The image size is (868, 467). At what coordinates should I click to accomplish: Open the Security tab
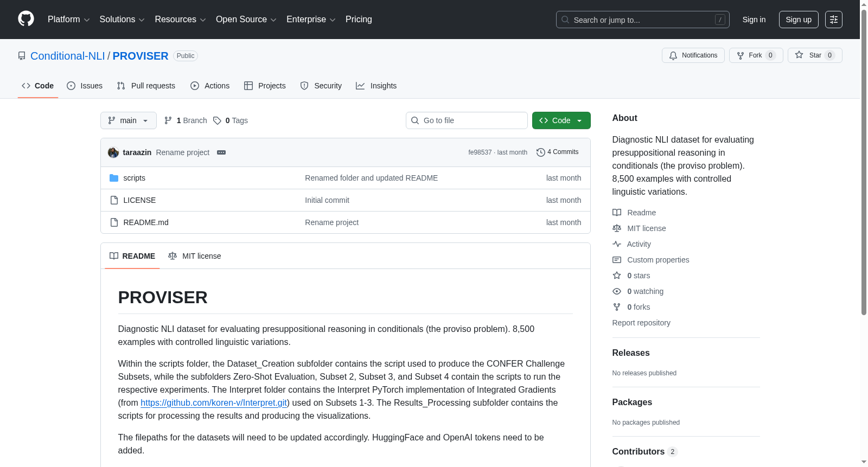[x=321, y=86]
